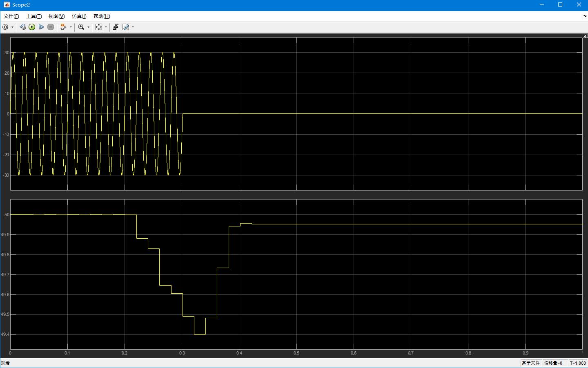Run the simulation with green play button
This screenshot has width=588, height=368.
[32, 27]
